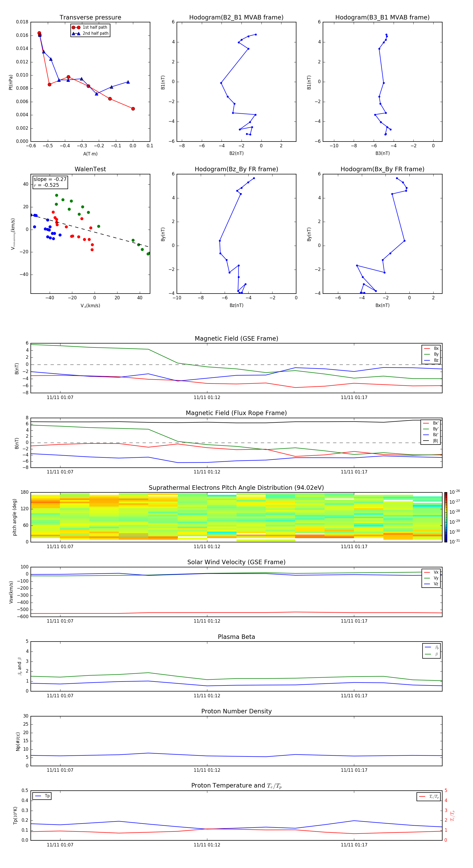
Task: Select the "By" legend entry in GSE panel
Action: click(x=431, y=354)
